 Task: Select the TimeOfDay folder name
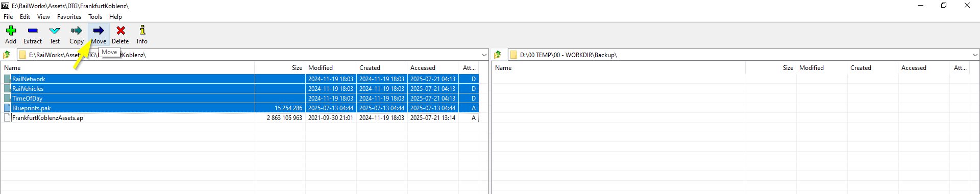click(27, 99)
